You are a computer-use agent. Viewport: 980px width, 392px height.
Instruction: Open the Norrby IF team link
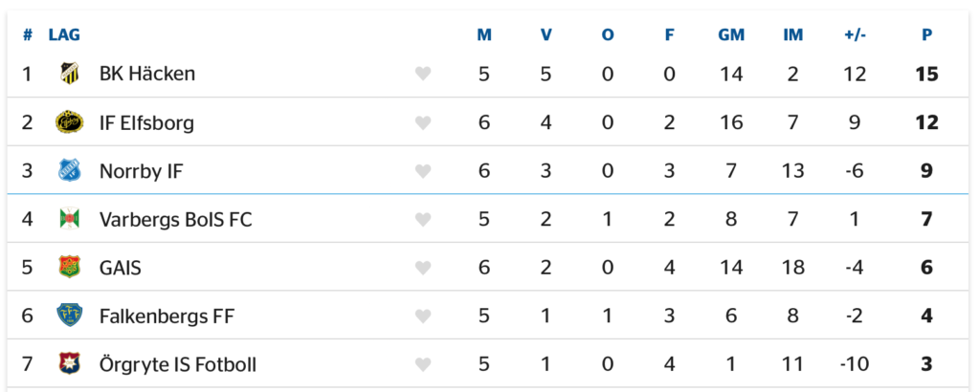coord(141,171)
